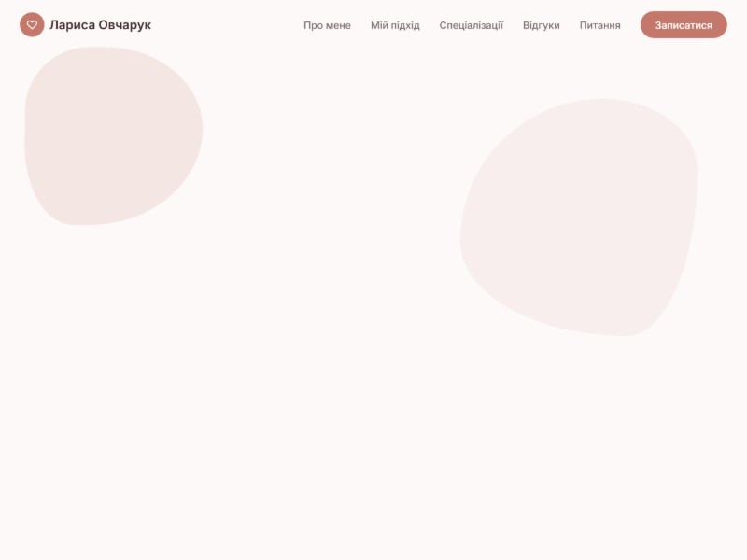The width and height of the screenshot is (747, 560).
Task: Navigate to reviews via Відгуки
Action: [x=541, y=25]
